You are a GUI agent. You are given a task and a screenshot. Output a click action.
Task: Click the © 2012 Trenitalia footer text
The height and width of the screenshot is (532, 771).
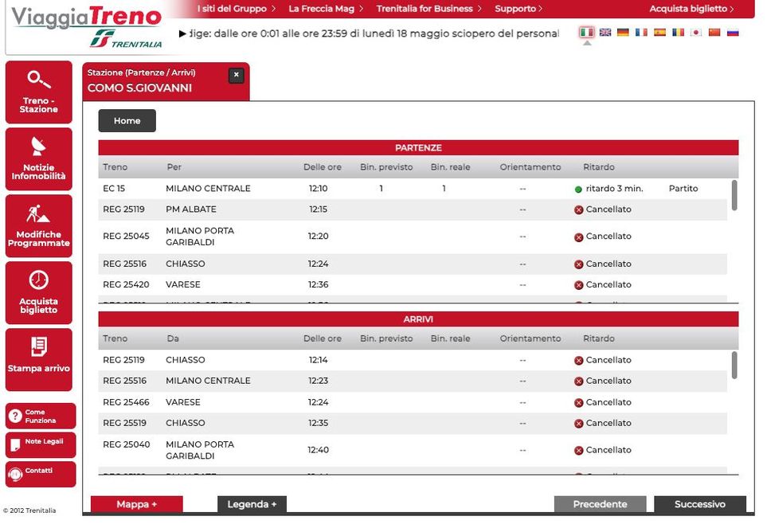coord(29,510)
